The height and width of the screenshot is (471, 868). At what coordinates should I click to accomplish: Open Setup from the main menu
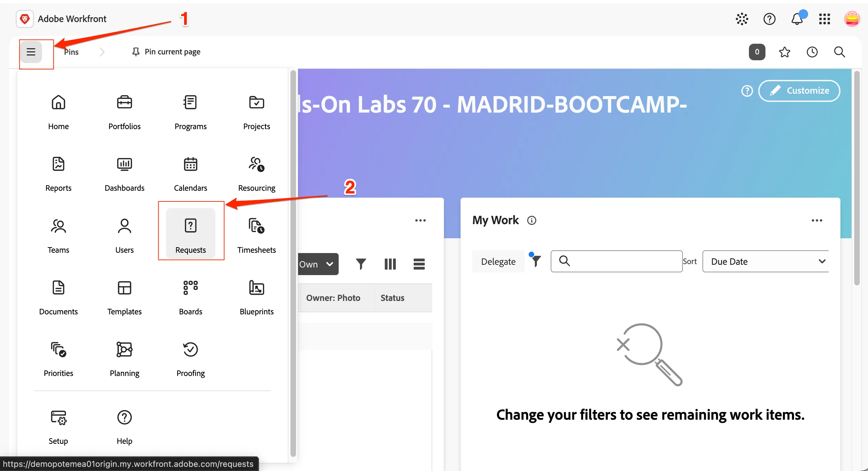point(58,427)
